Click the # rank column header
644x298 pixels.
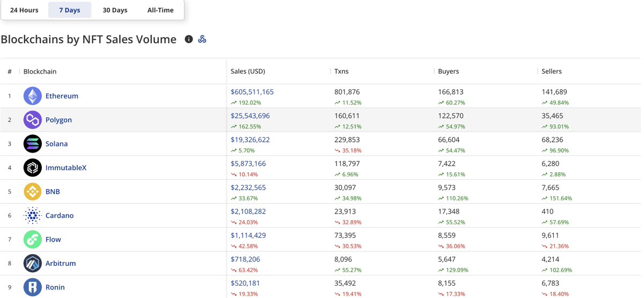point(10,71)
